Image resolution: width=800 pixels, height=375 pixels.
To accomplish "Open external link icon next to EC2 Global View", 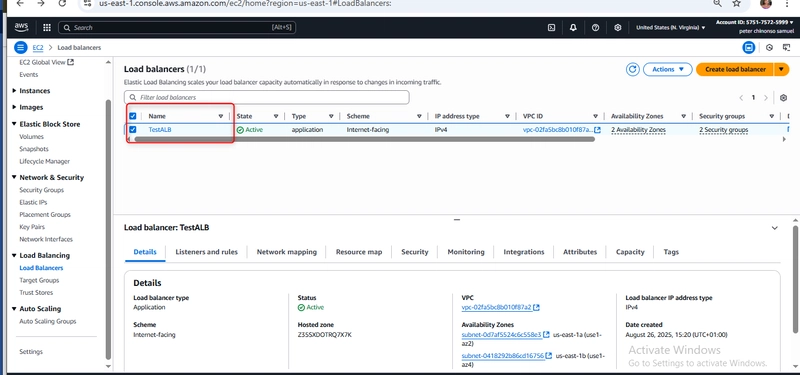I will [x=71, y=62].
